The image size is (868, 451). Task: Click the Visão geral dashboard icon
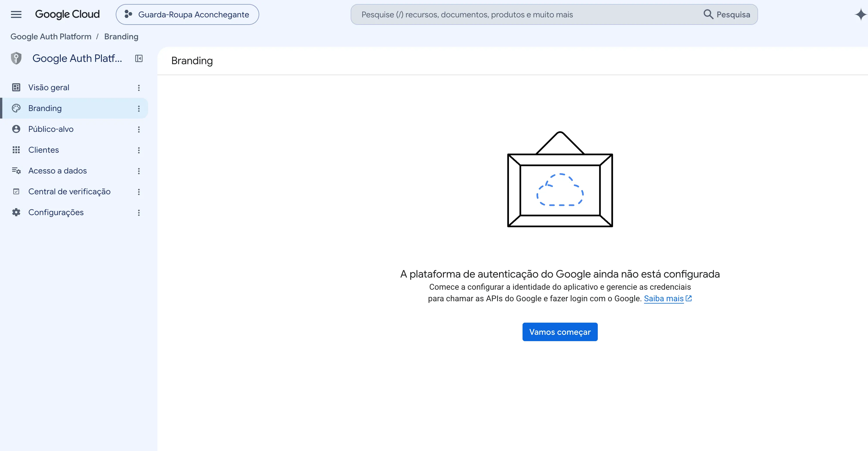(16, 88)
